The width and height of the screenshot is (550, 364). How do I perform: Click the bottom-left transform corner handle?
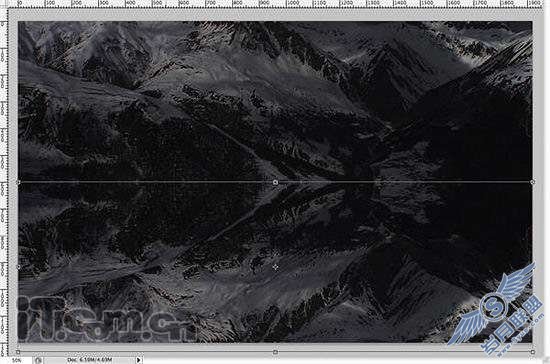18,352
